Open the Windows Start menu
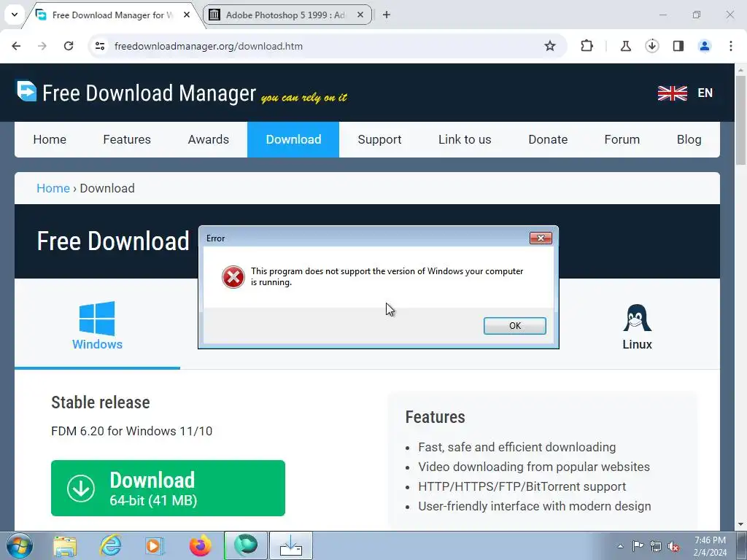 20,545
